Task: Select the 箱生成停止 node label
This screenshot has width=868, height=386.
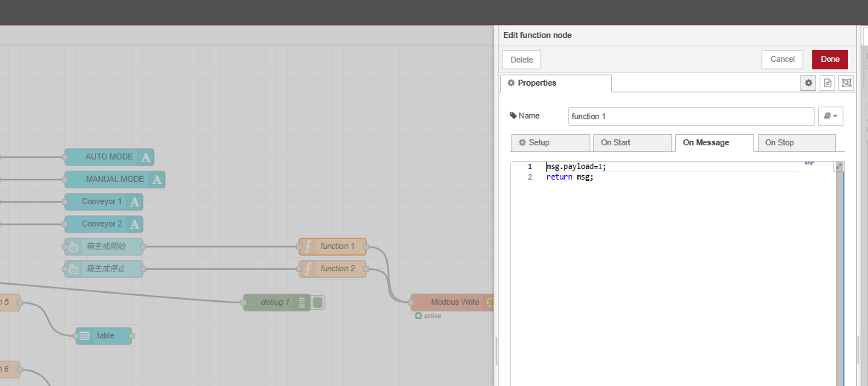Action: coord(106,269)
